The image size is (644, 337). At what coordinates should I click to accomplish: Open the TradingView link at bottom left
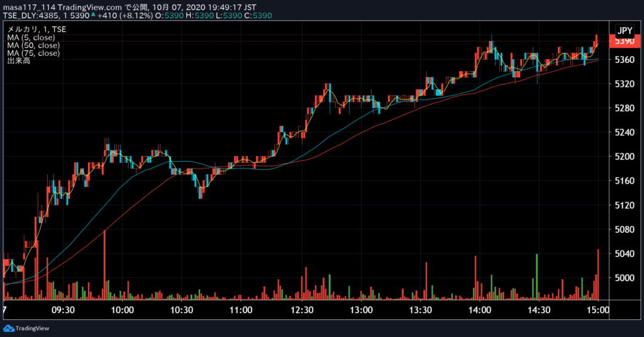coord(26,328)
